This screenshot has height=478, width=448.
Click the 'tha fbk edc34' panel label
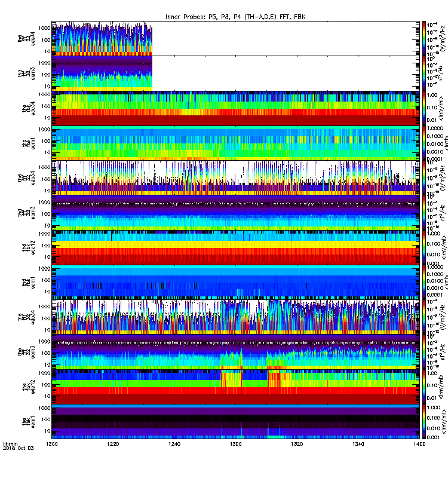pos(28,109)
